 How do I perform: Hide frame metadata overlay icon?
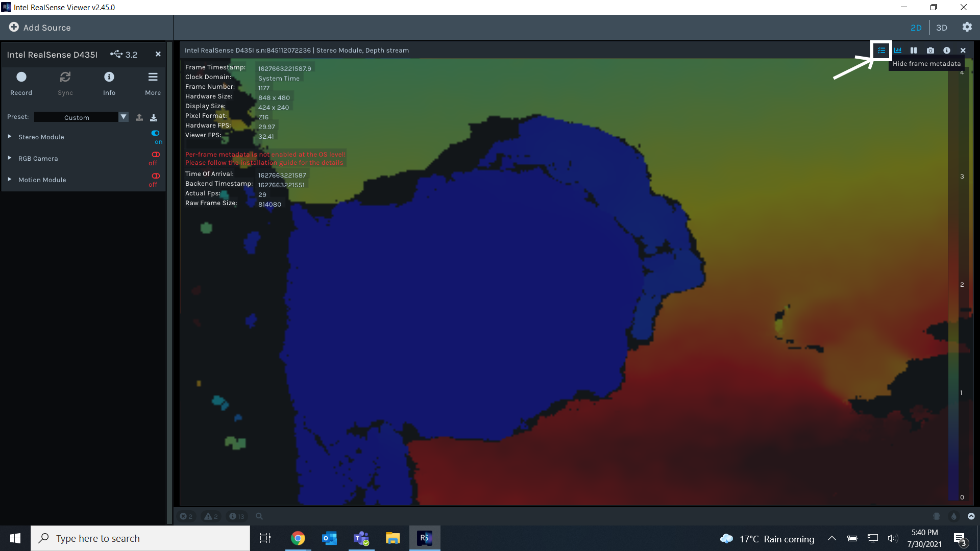click(x=881, y=51)
